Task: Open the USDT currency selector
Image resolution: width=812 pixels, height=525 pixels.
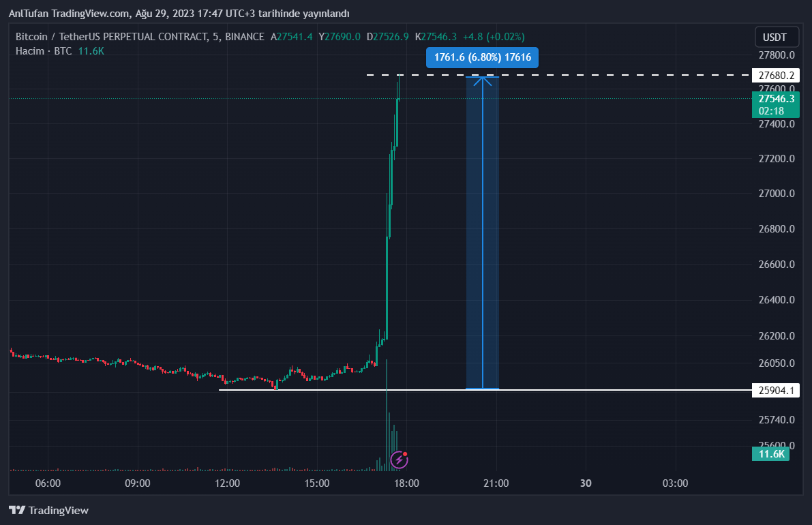Action: [x=775, y=37]
